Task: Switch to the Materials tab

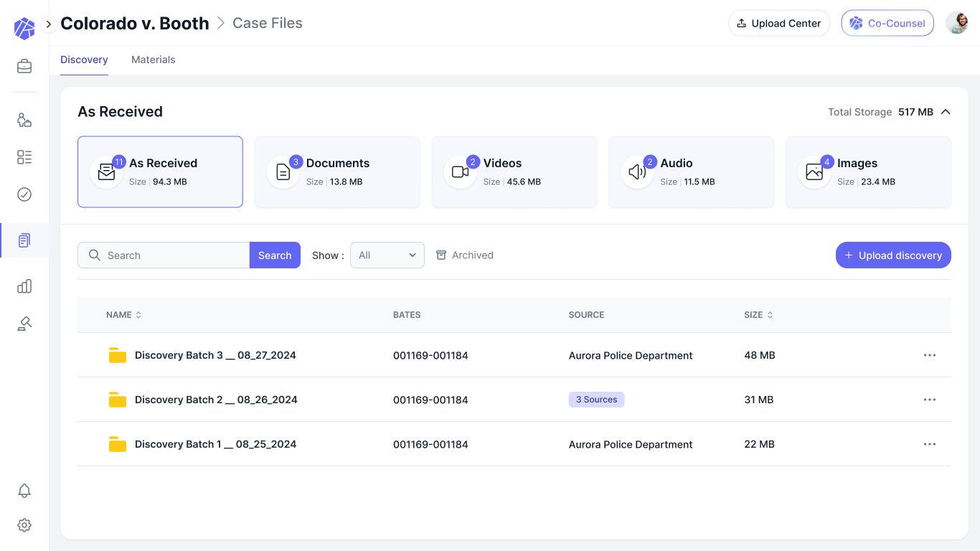Action: click(153, 60)
